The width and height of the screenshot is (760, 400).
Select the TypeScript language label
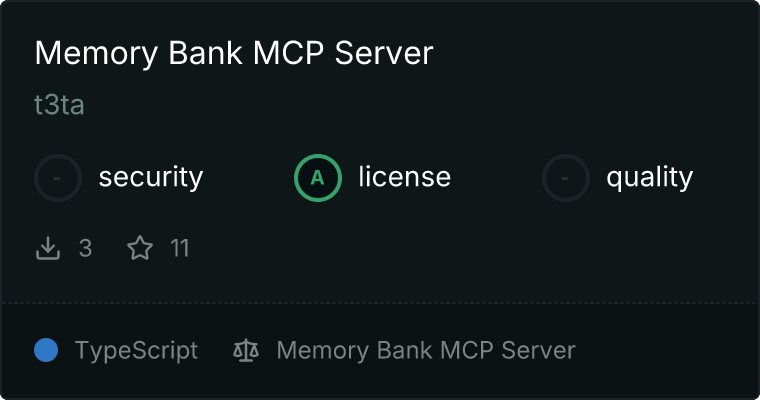[136, 351]
